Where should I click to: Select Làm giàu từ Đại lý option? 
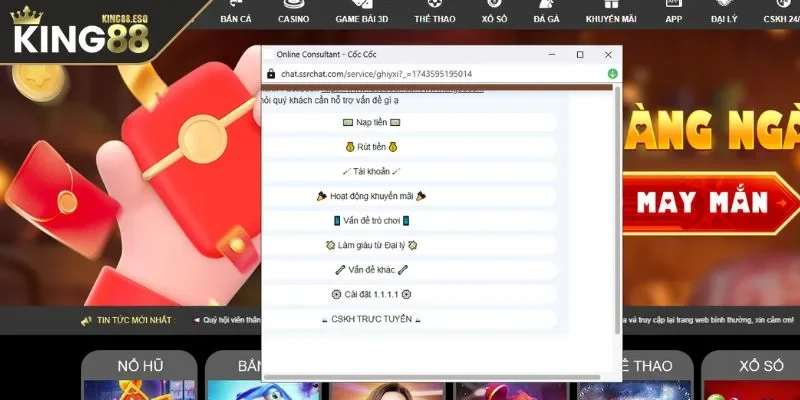371,245
